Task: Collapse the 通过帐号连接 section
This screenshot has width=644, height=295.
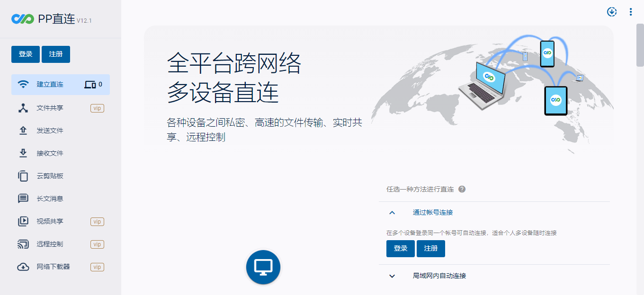Action: 392,213
